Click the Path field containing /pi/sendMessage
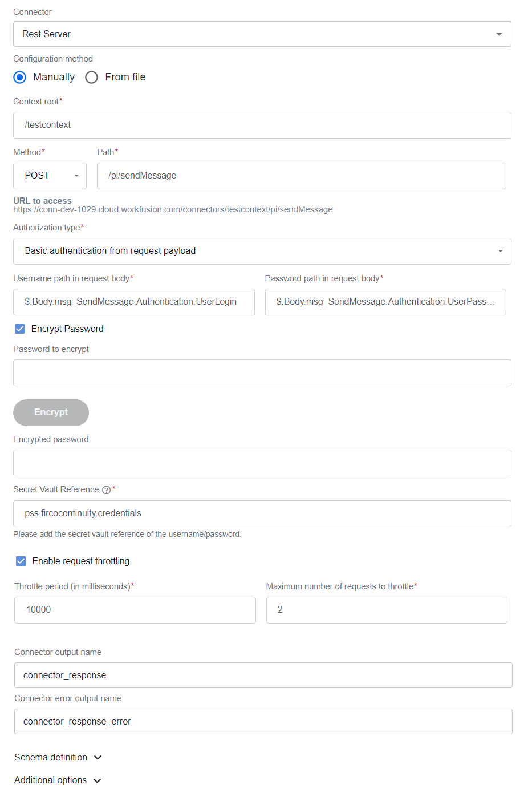Viewport: 532px width, 801px height. tap(302, 176)
